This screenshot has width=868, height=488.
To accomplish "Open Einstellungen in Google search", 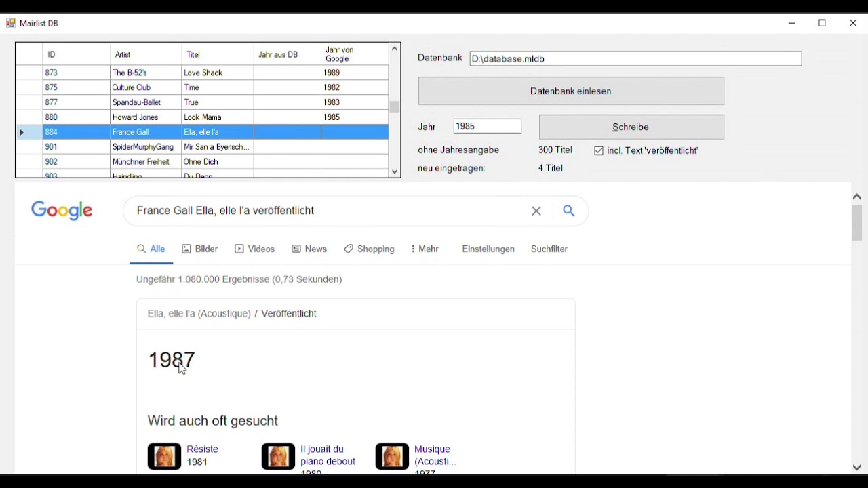I will click(x=488, y=249).
